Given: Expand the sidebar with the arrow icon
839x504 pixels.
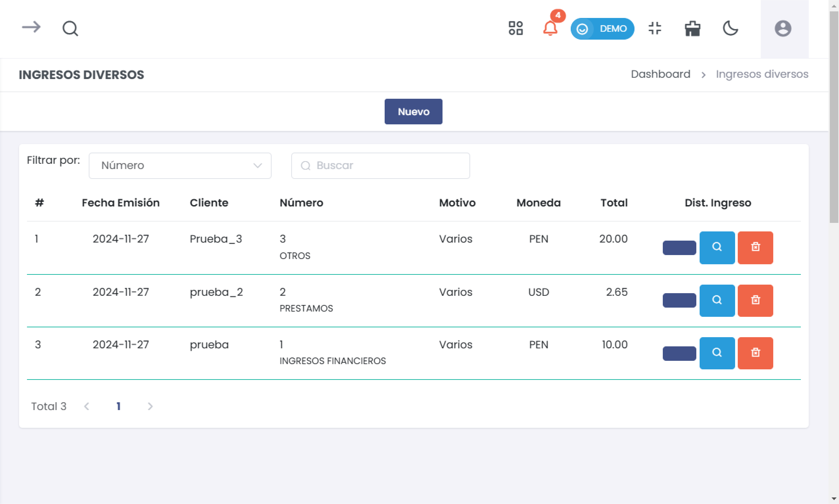Looking at the screenshot, I should [x=31, y=27].
